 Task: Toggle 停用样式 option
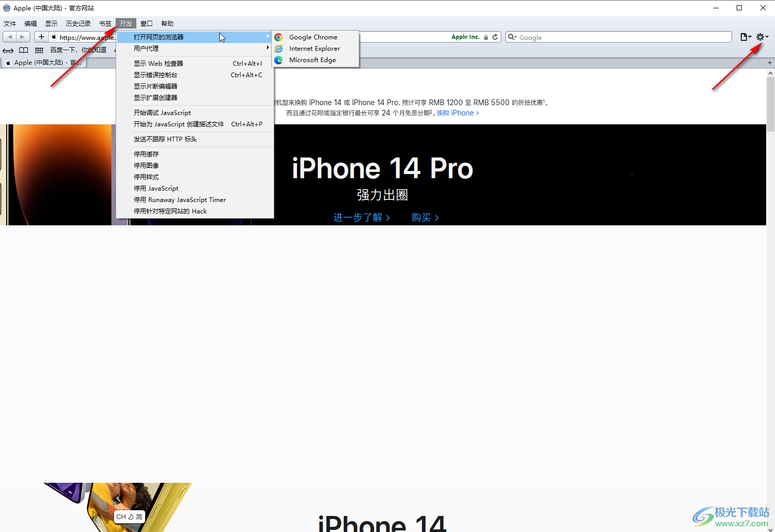[x=194, y=177]
